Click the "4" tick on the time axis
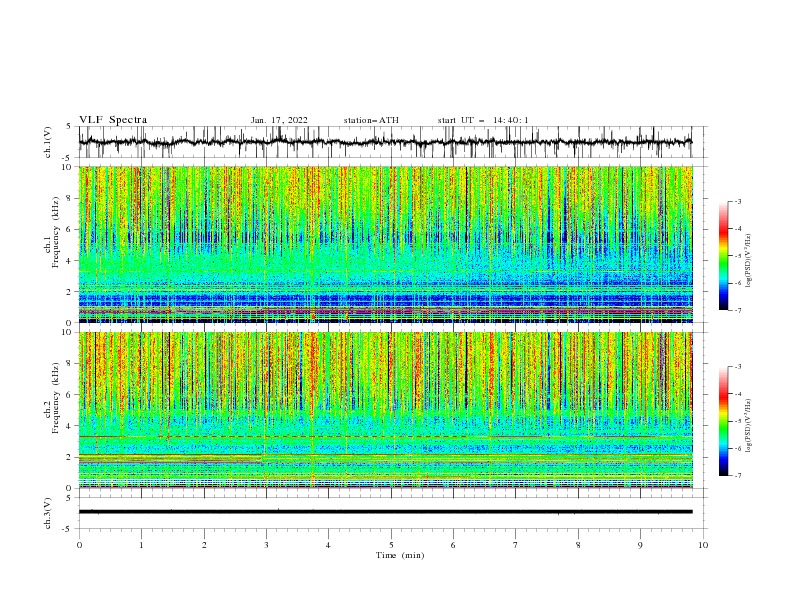The width and height of the screenshot is (792, 612). pos(328,545)
